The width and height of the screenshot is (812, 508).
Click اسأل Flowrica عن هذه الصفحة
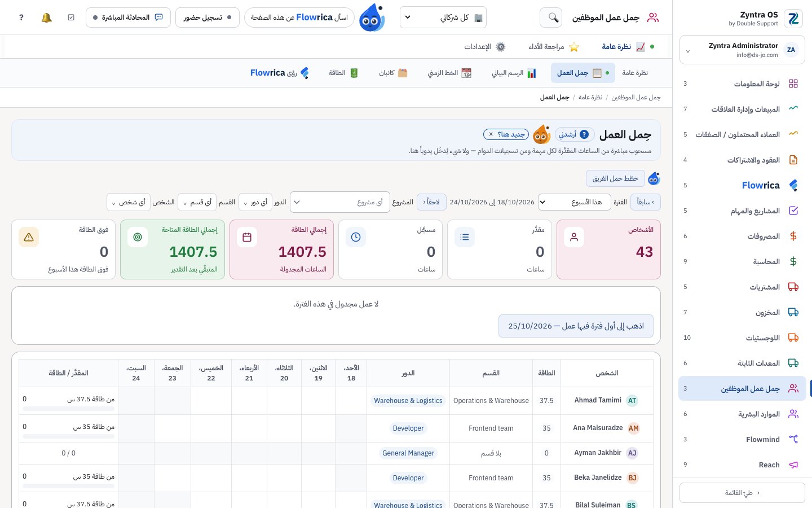pyautogui.click(x=299, y=17)
